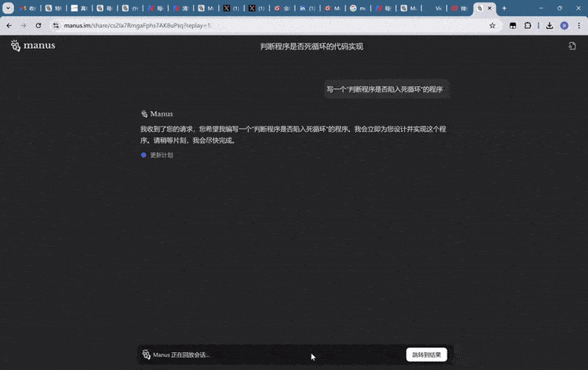Screen dimensions: 588x370
Task: Open the browser Downloads icon
Action: click(x=550, y=25)
